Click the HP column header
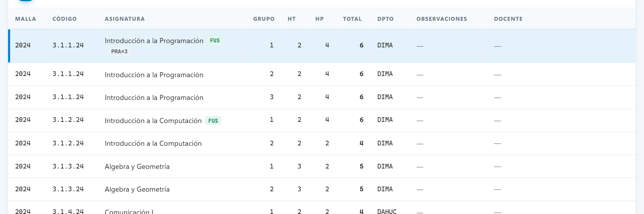The width and height of the screenshot is (644, 214). pyautogui.click(x=319, y=19)
